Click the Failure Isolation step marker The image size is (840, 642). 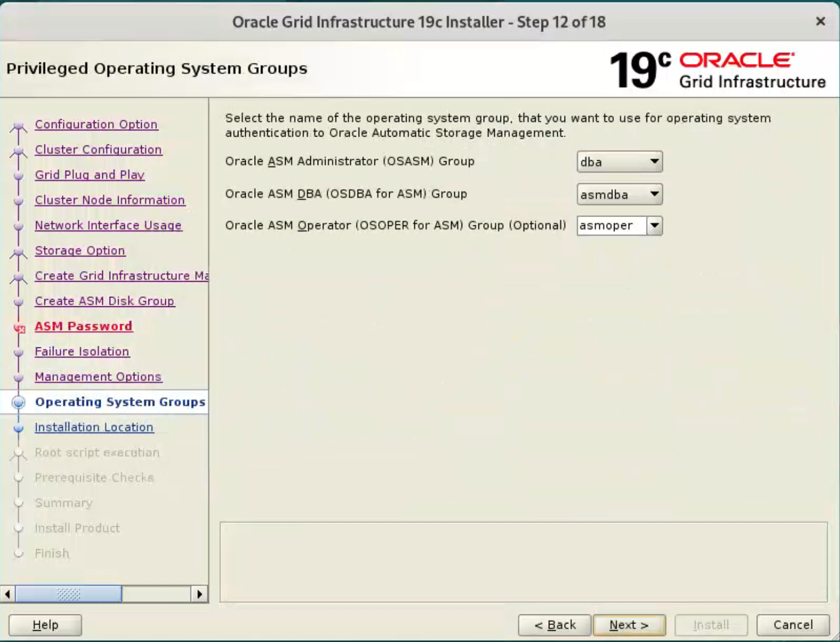tap(19, 353)
